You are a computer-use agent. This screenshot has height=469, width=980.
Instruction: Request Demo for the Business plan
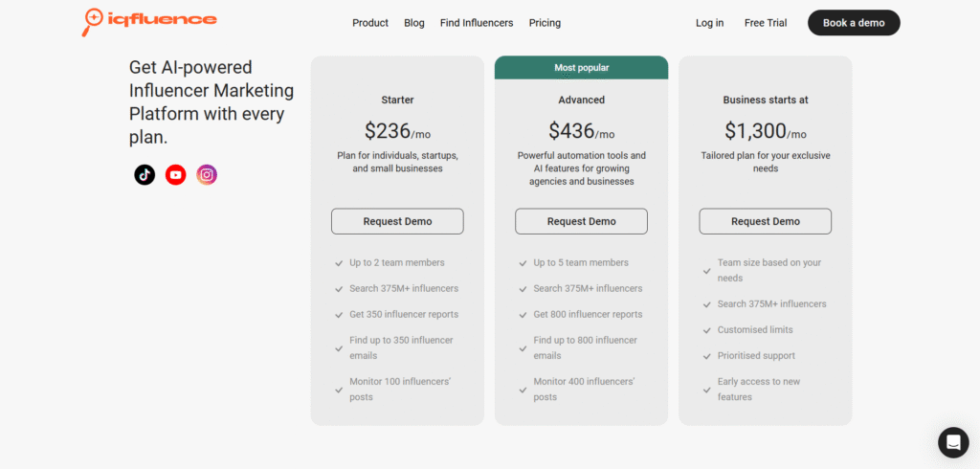click(765, 221)
